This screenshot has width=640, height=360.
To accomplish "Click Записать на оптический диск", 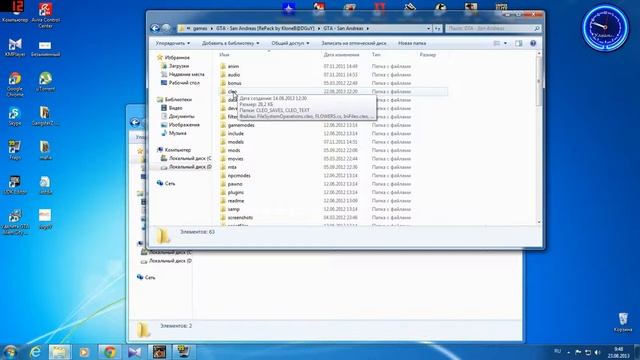I will (x=353, y=43).
